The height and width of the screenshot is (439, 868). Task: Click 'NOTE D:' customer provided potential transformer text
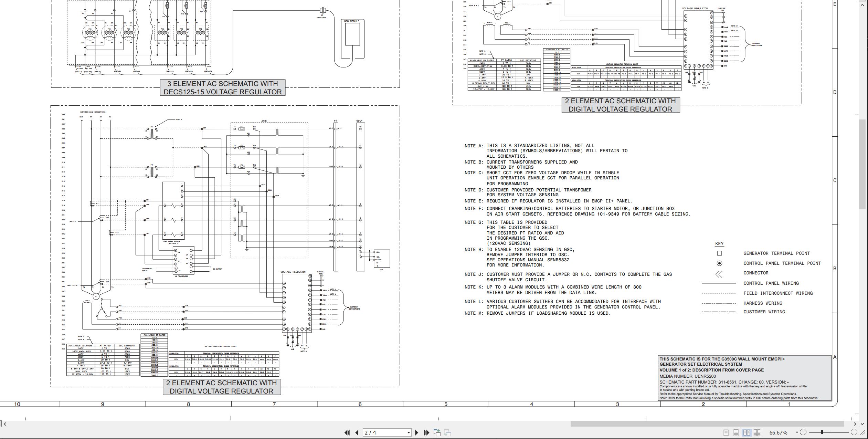pos(528,192)
